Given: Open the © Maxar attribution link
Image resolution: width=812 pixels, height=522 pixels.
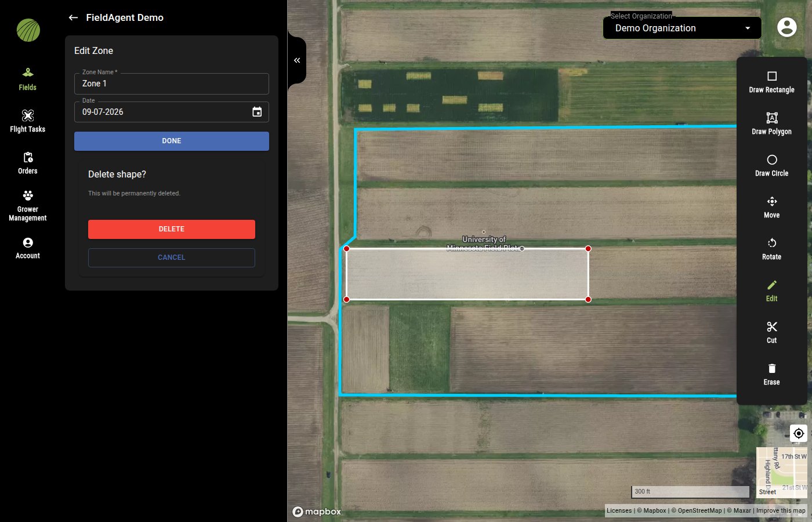Looking at the screenshot, I should pos(739,510).
